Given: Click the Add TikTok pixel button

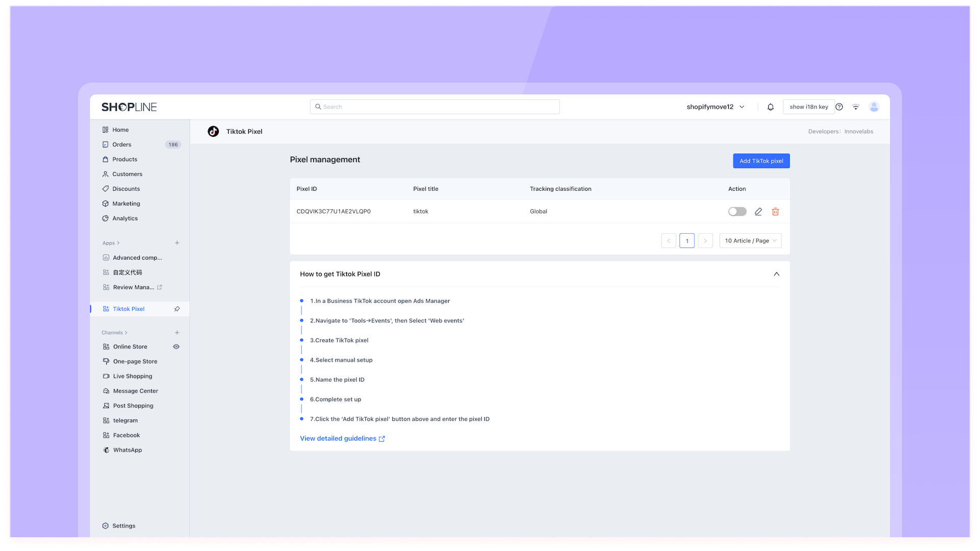Looking at the screenshot, I should tap(761, 161).
